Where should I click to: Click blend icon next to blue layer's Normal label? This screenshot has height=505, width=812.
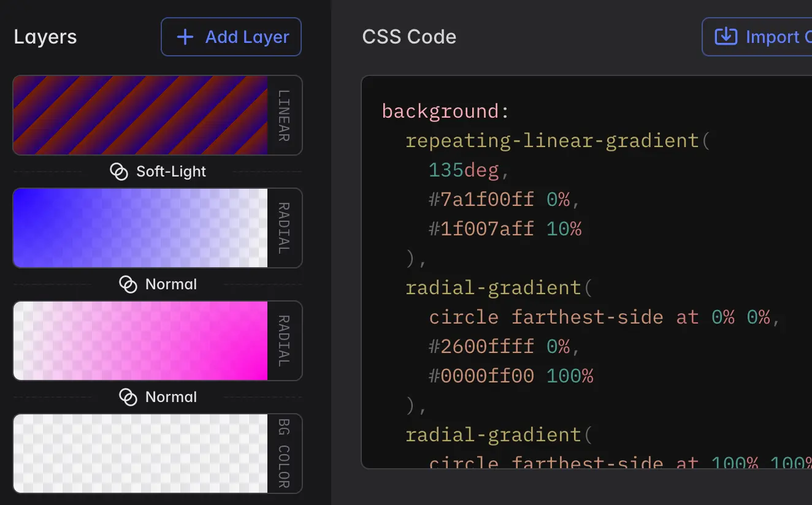tap(127, 284)
